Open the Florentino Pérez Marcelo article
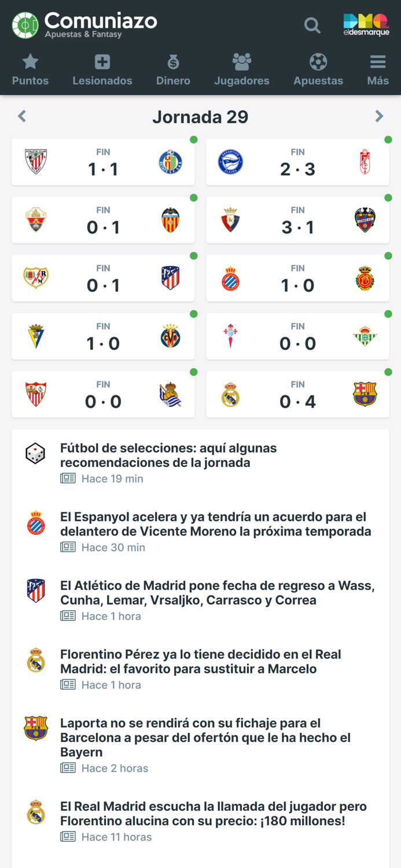 tap(201, 661)
